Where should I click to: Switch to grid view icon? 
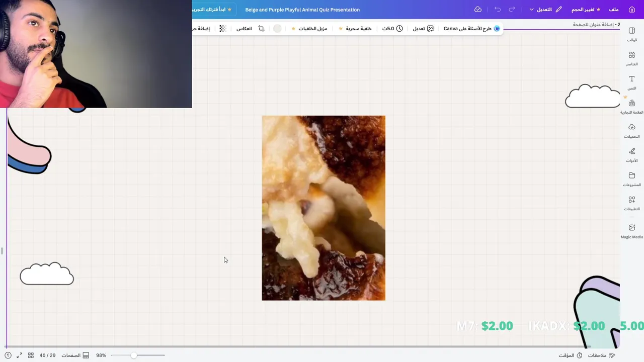pos(31,355)
